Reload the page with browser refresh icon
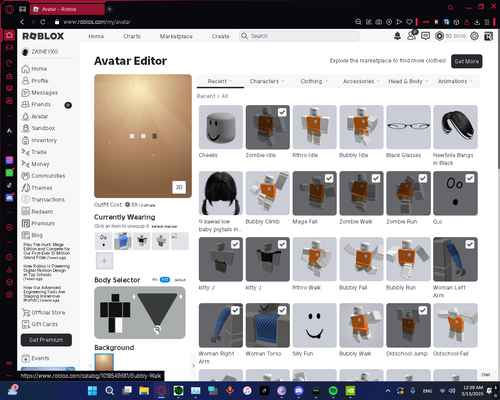 43,22
